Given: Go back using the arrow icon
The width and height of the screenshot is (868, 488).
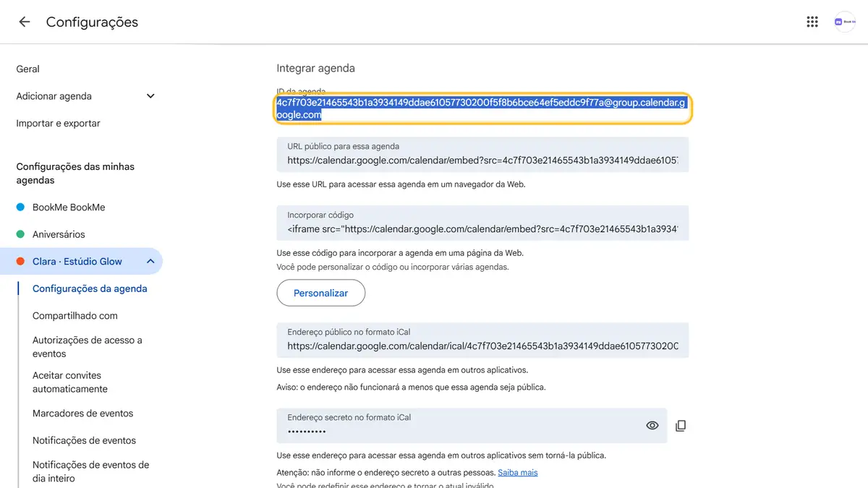Looking at the screenshot, I should pos(25,22).
